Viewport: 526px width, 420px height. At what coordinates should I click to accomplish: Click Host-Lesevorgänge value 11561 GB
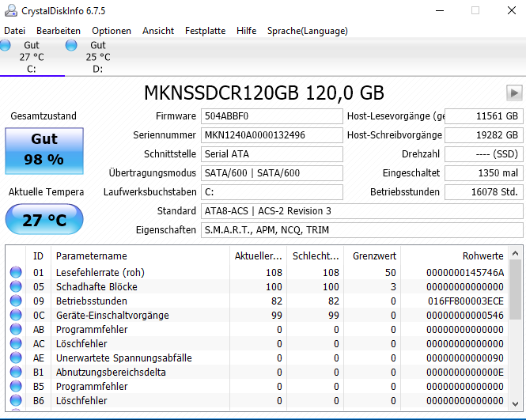click(x=484, y=116)
